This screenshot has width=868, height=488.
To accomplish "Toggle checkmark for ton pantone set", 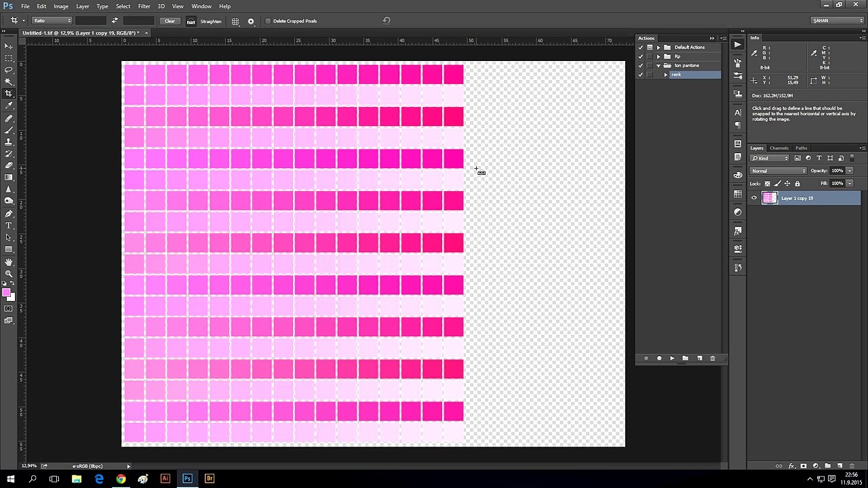I will point(641,65).
